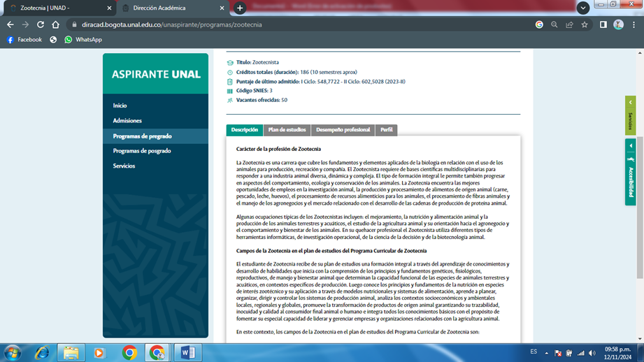
Task: Go to Admisiones in the sidebar
Action: click(x=127, y=121)
